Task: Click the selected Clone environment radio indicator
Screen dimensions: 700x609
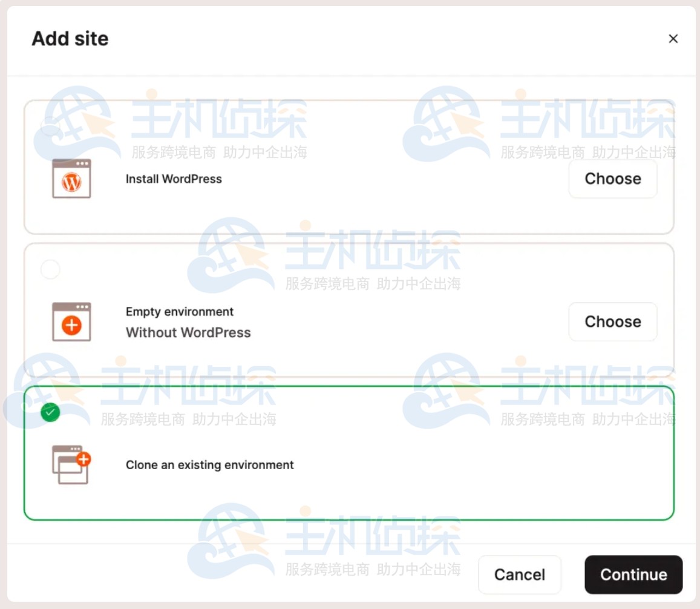Action: click(x=50, y=412)
